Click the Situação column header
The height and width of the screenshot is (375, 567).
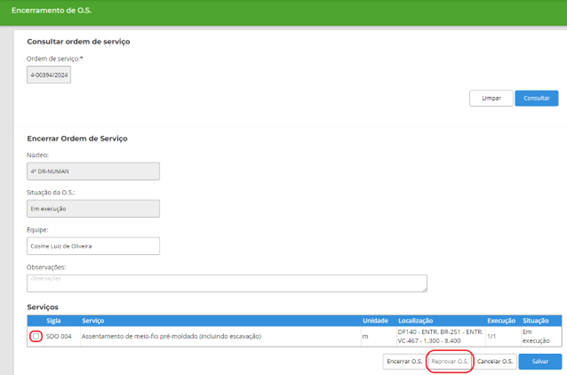536,321
